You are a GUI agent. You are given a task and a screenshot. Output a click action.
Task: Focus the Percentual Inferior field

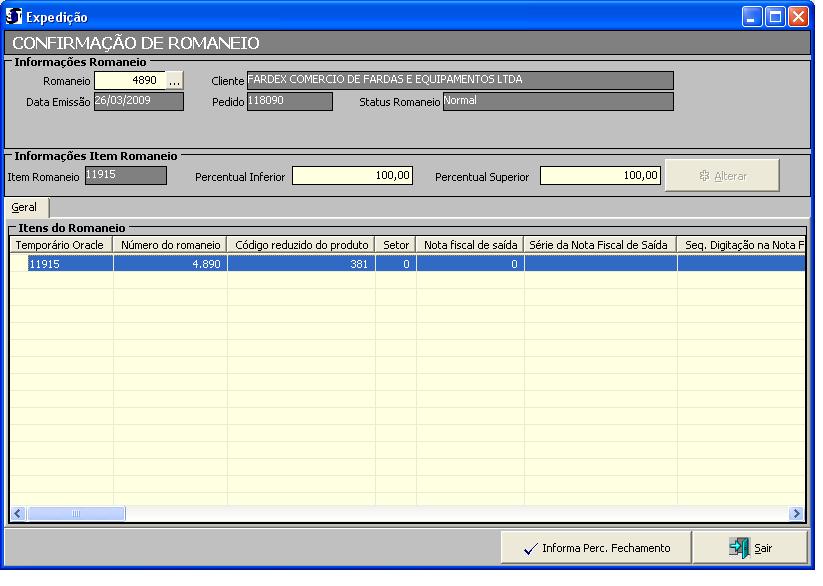coord(353,176)
